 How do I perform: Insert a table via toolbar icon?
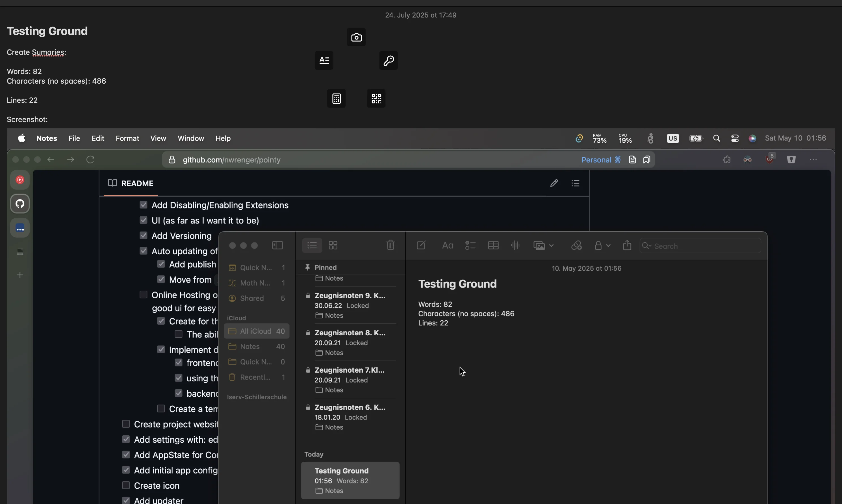pos(493,245)
